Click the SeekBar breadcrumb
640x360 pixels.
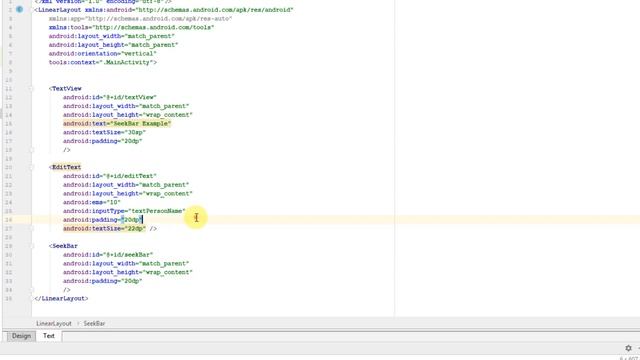[94, 323]
